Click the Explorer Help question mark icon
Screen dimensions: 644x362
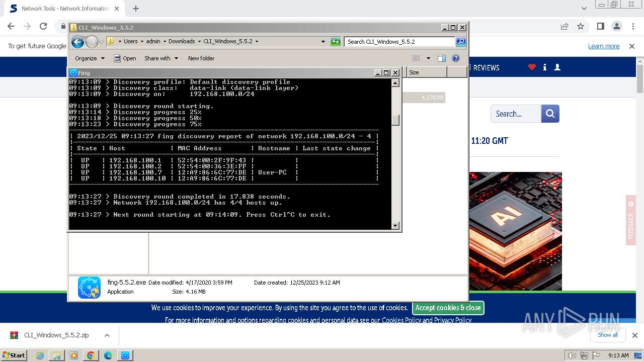pos(456,58)
